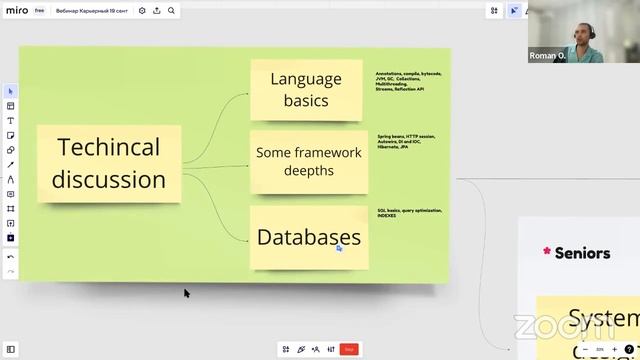640x360 pixels.
Task: Click the zoom percentage value
Action: coord(600,349)
